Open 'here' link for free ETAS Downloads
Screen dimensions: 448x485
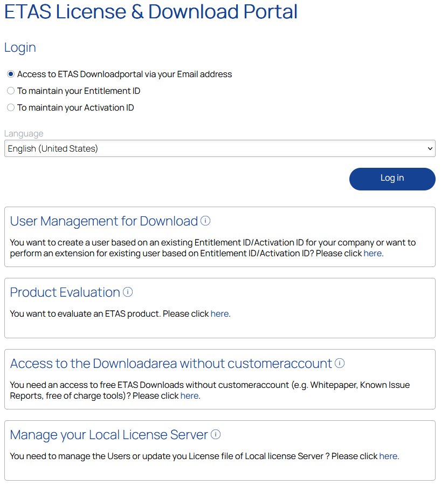[189, 395]
